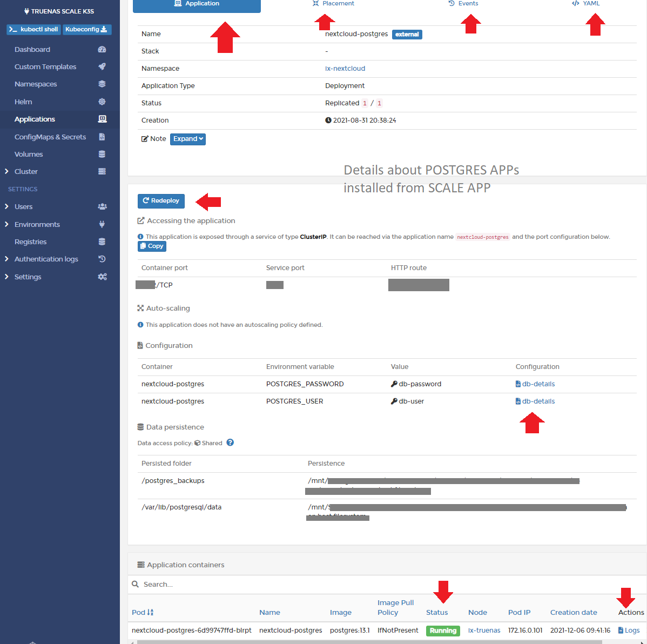
Task: Click the Custom Templates rocket icon
Action: tap(102, 67)
